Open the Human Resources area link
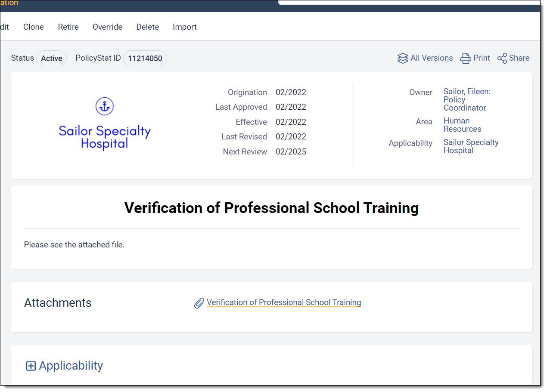The image size is (547, 392). [463, 125]
